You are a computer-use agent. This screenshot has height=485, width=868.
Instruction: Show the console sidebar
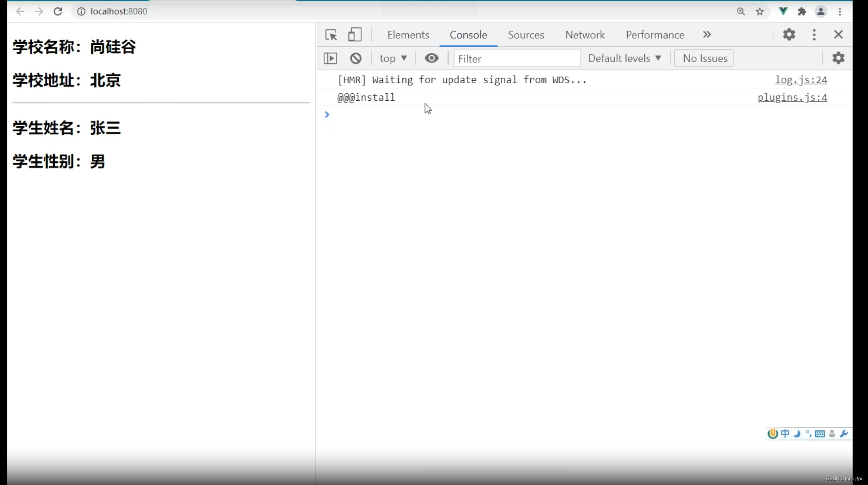pos(330,58)
